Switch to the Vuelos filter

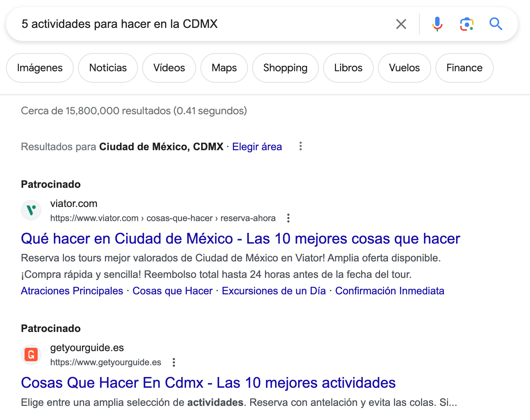(405, 68)
